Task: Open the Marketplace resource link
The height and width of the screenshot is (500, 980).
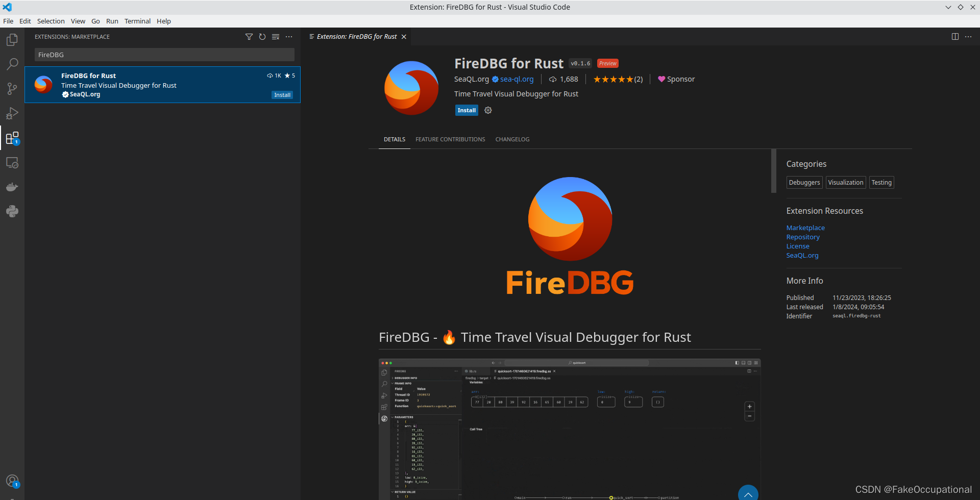Action: click(805, 228)
